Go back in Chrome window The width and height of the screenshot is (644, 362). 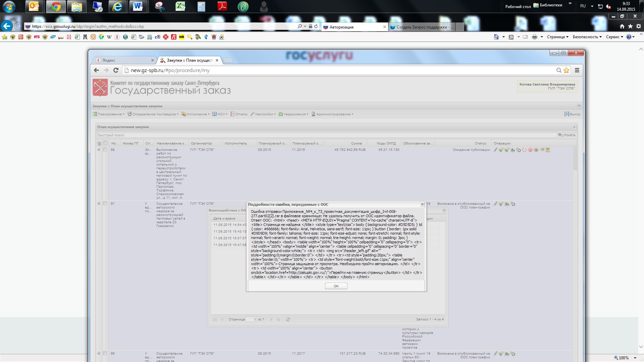tap(97, 70)
